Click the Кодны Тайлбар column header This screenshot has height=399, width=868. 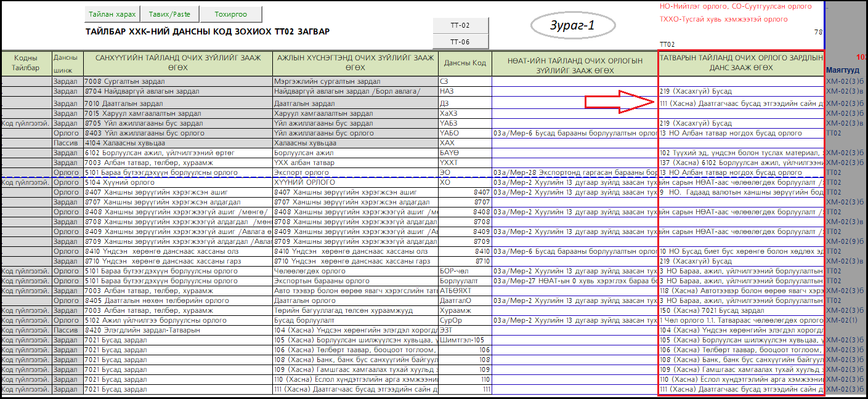(x=26, y=63)
